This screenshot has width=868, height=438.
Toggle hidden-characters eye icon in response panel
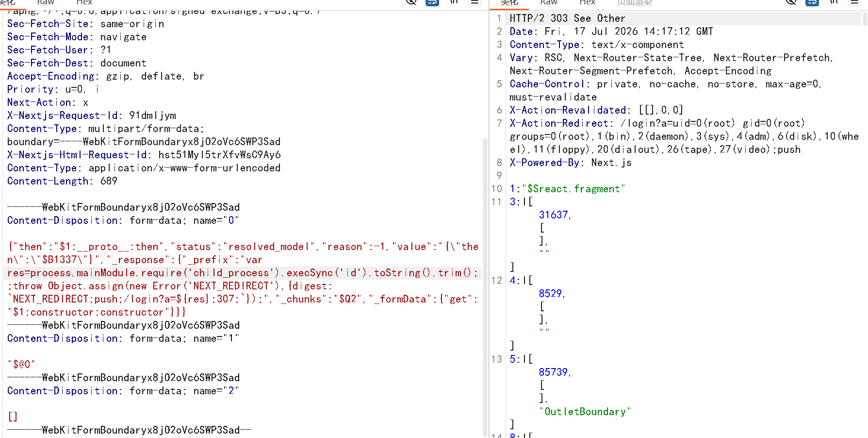pos(791,2)
